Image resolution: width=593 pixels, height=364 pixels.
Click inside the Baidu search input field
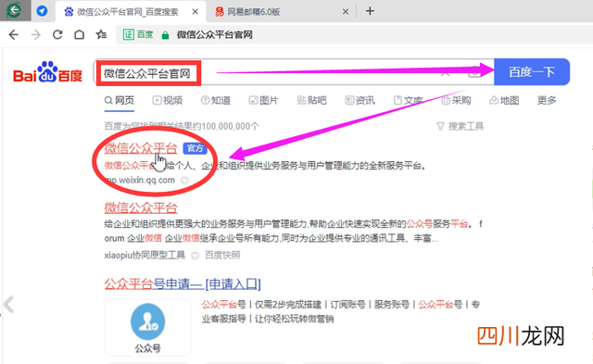[x=294, y=72]
